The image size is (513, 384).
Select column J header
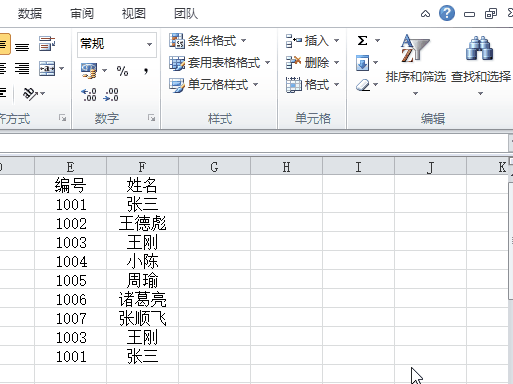[430, 166]
